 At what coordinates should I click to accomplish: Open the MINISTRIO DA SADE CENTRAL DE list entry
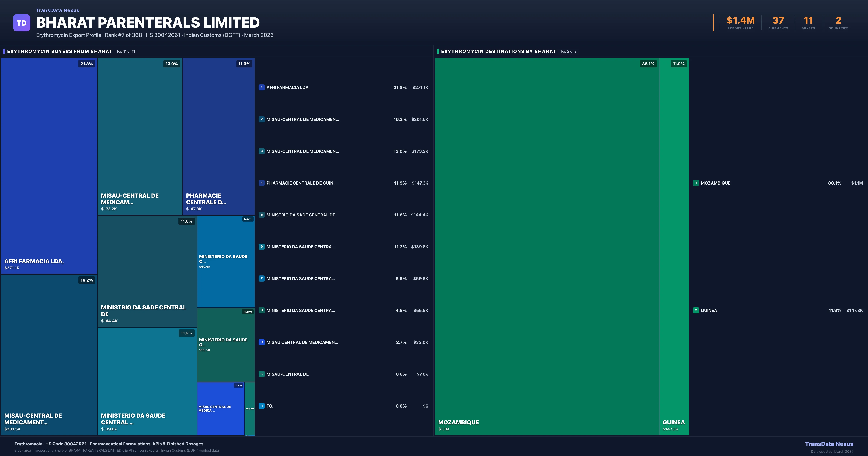pyautogui.click(x=301, y=215)
